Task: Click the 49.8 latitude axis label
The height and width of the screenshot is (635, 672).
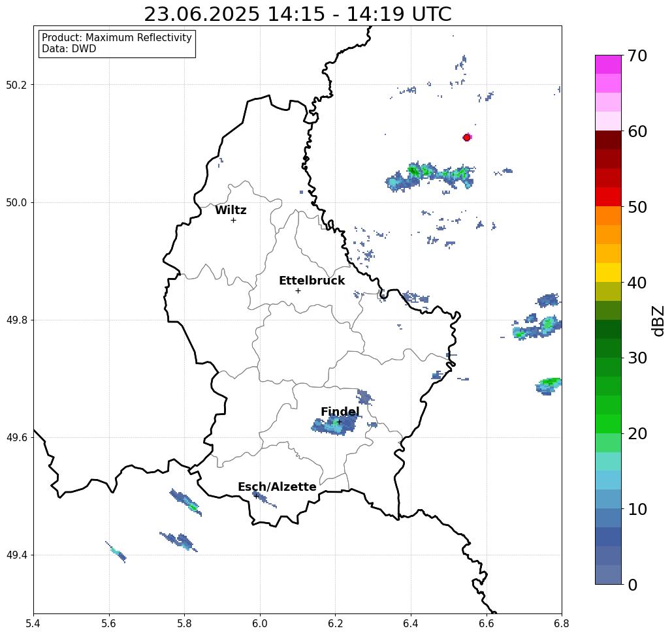Action: click(x=16, y=320)
